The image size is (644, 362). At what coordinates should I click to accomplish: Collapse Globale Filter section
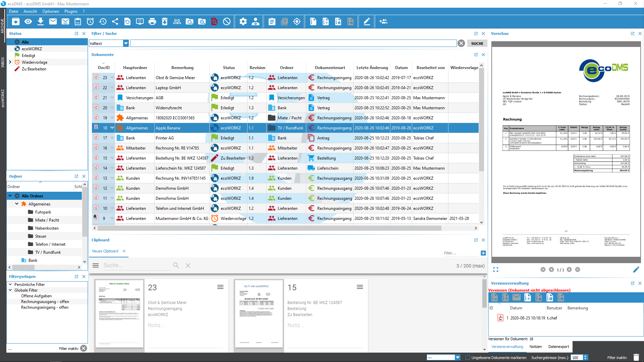pos(10,290)
